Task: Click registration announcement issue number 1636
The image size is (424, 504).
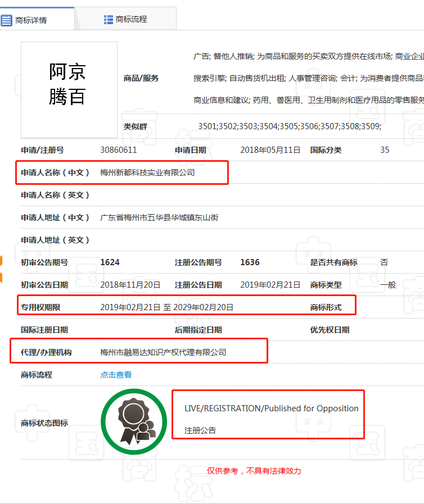Action: click(250, 262)
